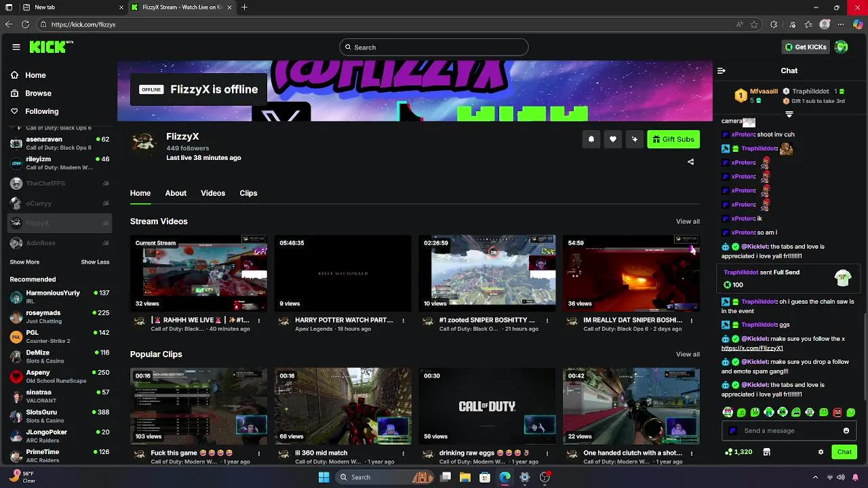Click the FlizzyX channel avatar

click(143, 142)
